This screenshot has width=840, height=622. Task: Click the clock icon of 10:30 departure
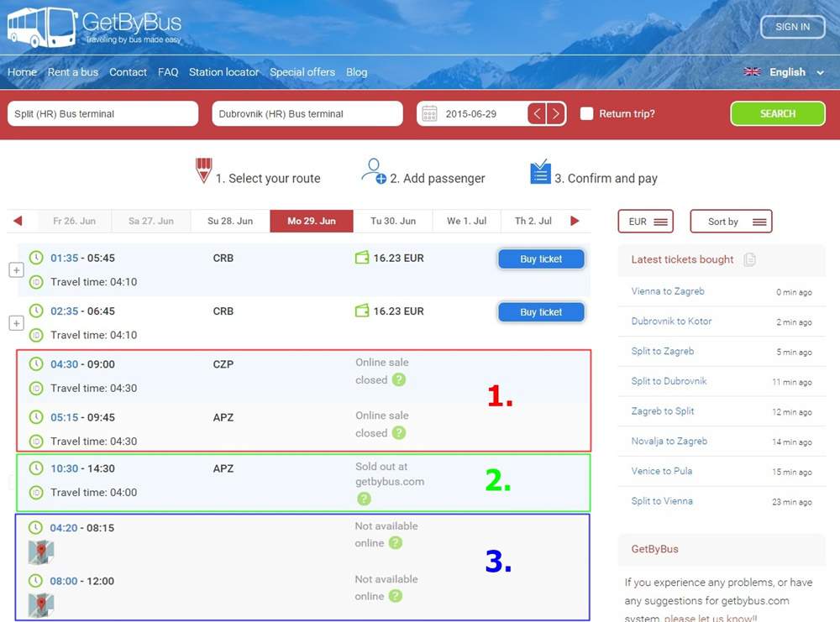[x=36, y=468]
